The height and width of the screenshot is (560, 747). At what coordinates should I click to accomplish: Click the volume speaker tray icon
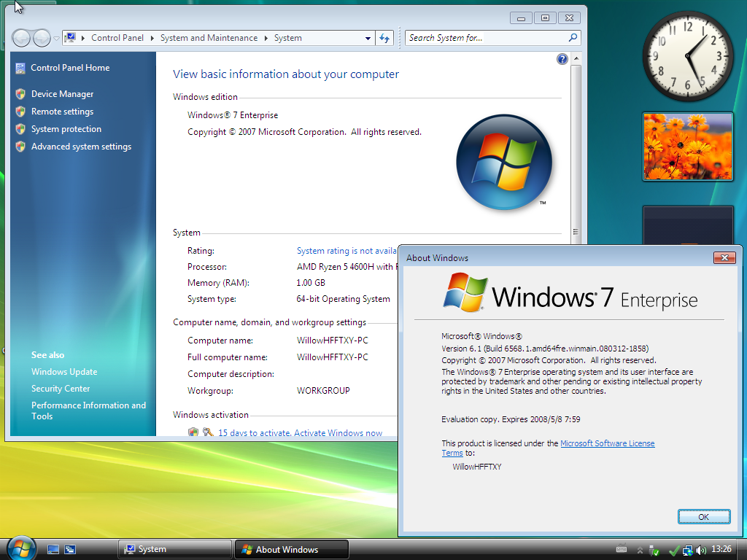[700, 550]
